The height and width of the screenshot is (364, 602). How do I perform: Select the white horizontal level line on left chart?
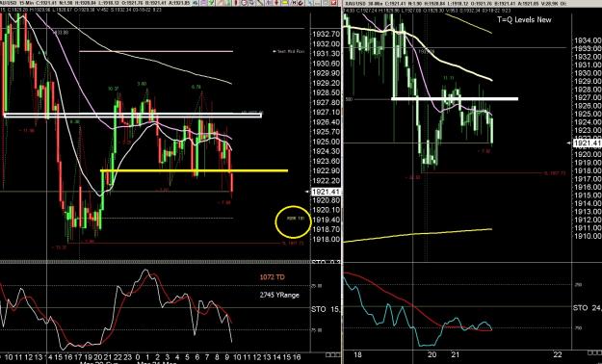133,115
